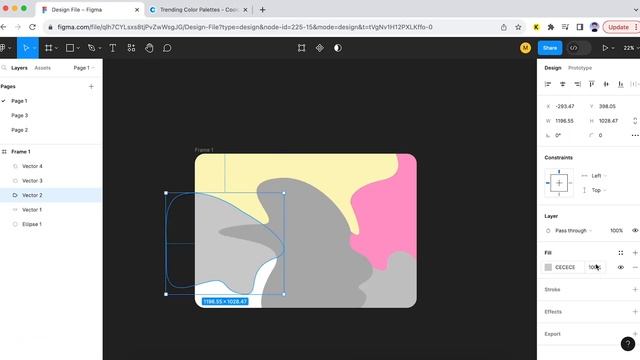The height and width of the screenshot is (360, 640).
Task: Click the Align vertical centers icon
Action: click(606, 84)
